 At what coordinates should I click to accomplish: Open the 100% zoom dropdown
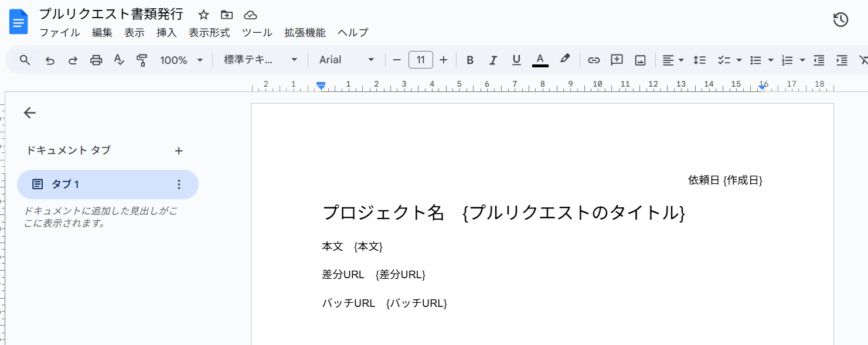(x=182, y=60)
